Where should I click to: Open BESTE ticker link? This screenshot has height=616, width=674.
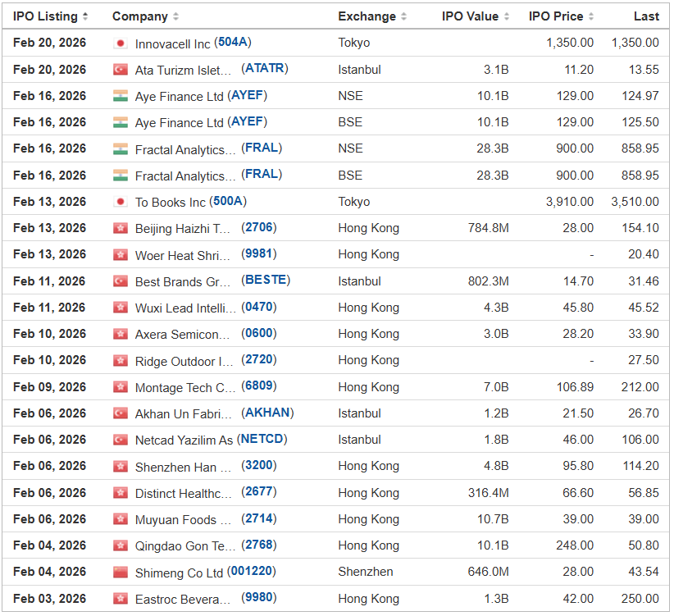pos(266,280)
